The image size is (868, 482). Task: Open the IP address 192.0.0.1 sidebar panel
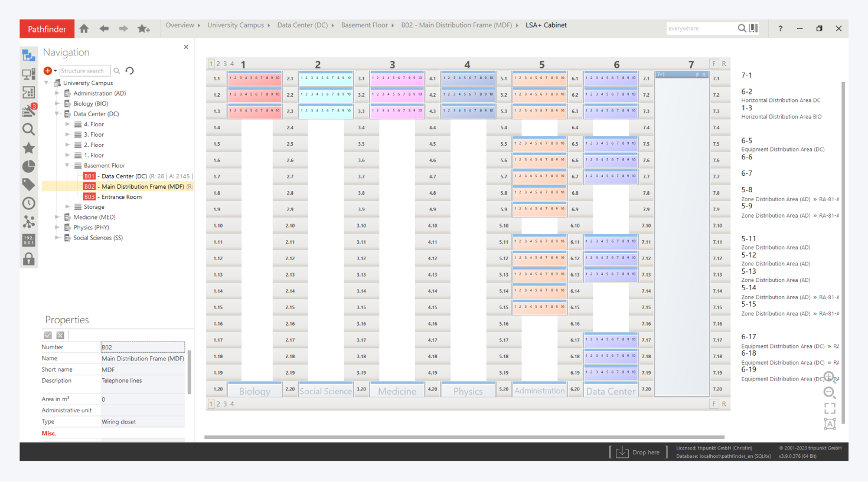[28, 240]
